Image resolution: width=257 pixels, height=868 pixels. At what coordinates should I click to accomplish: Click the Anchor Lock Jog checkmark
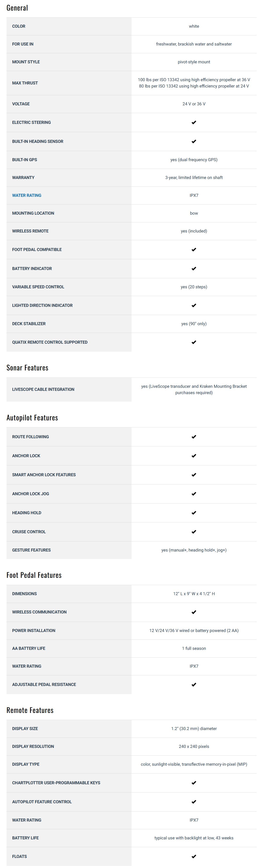[x=194, y=494]
